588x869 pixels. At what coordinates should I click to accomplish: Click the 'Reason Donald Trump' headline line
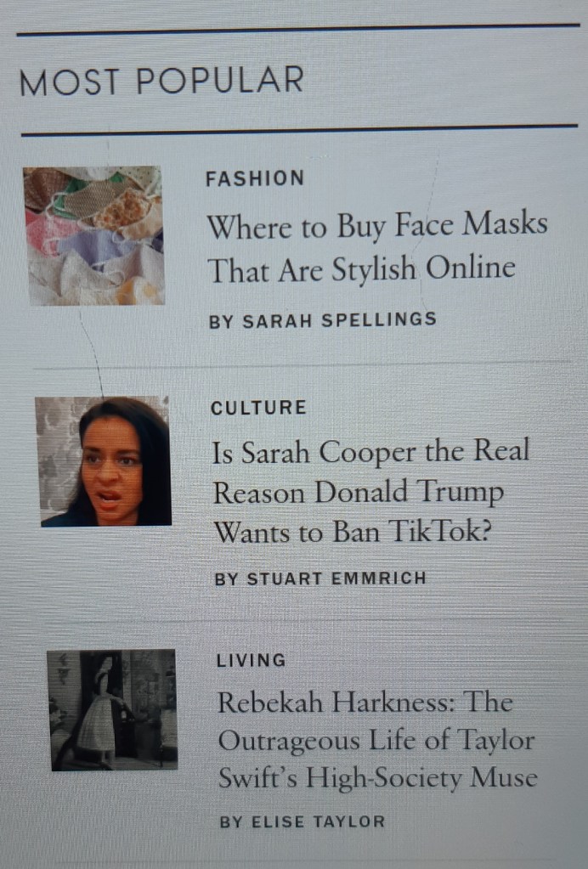[x=359, y=493]
